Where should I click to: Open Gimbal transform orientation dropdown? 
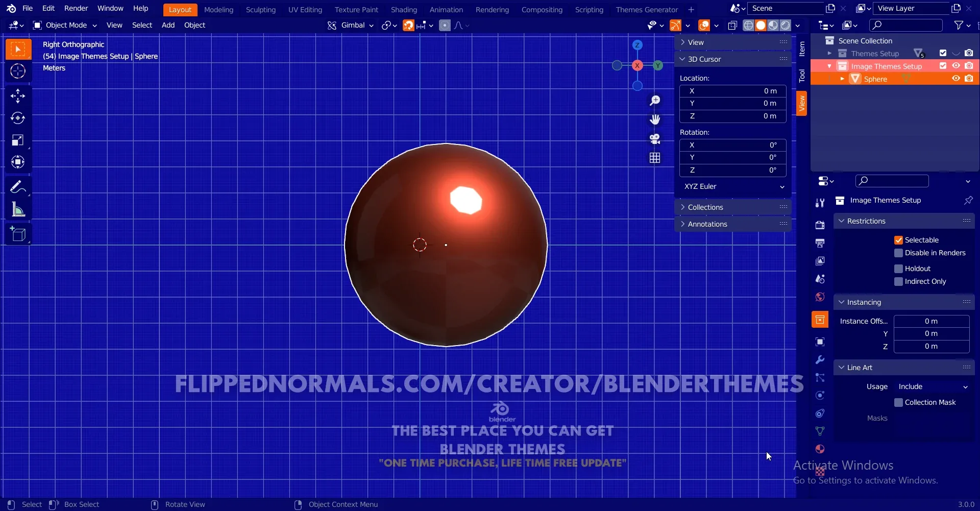351,25
